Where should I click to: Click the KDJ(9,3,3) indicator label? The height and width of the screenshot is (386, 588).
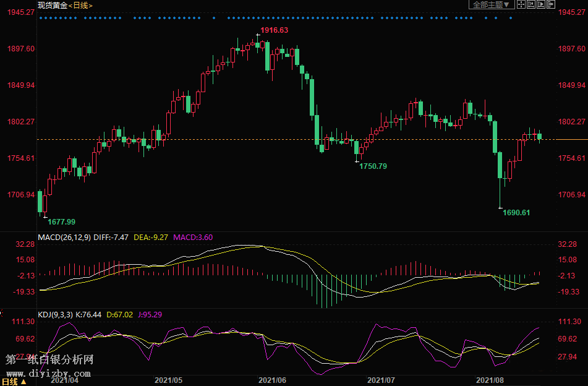click(56, 315)
